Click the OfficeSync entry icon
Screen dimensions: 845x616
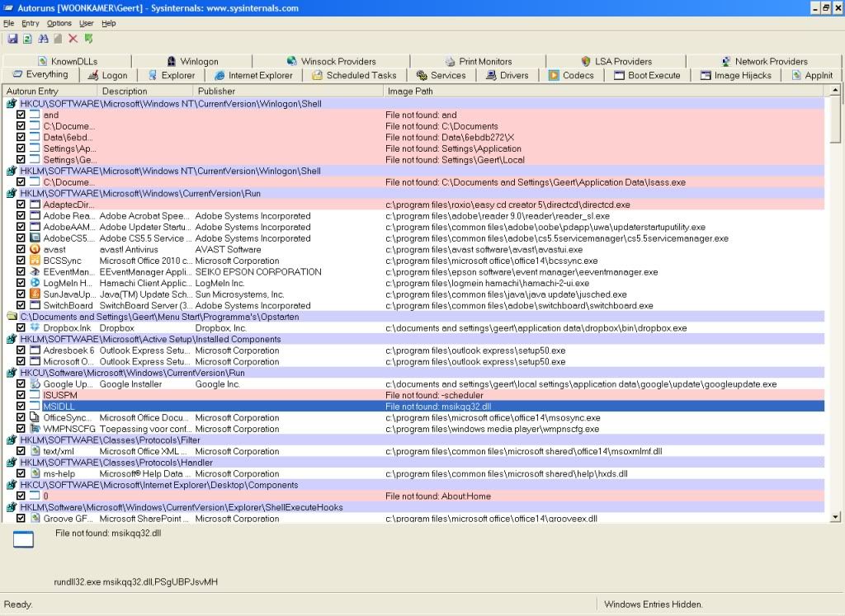35,417
